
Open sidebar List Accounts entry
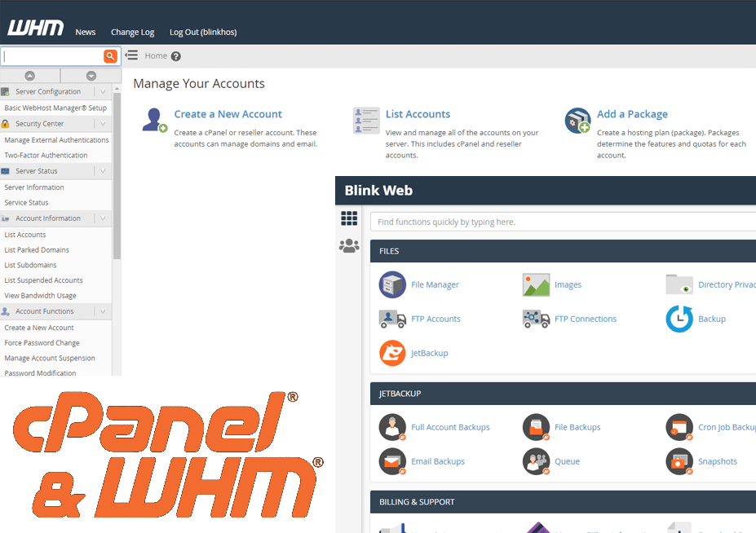tap(25, 234)
